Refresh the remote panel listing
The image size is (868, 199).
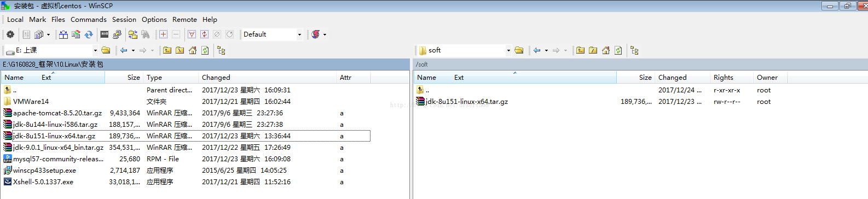(618, 50)
